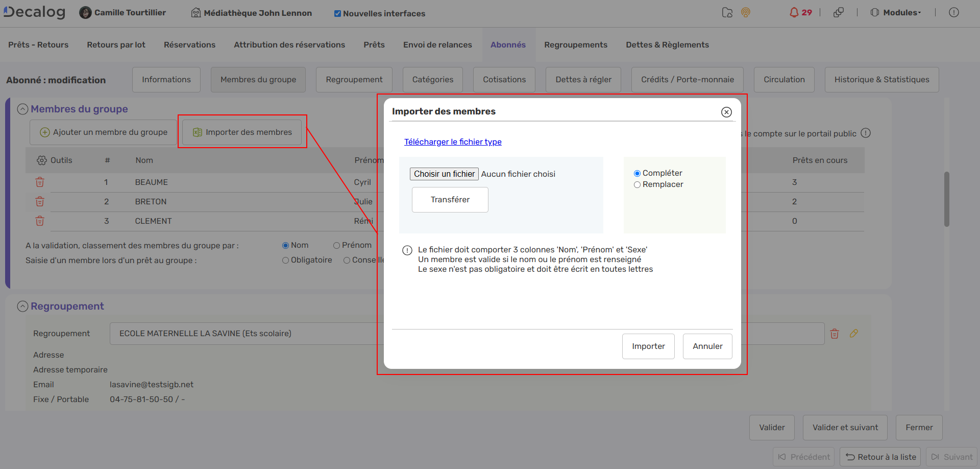Open the Dettes & Règlements menu
The width and height of the screenshot is (980, 469).
[x=667, y=45]
